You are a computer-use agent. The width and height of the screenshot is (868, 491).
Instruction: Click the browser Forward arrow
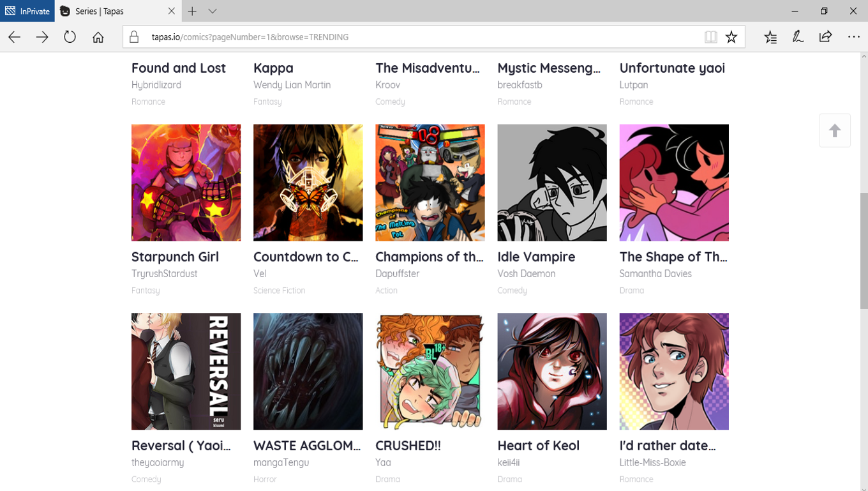42,37
